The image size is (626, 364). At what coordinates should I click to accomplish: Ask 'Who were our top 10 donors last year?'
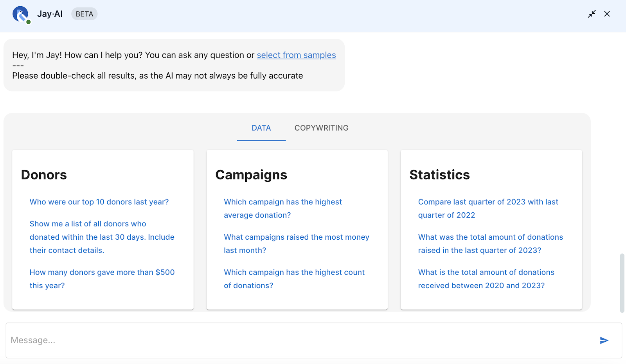coord(99,202)
